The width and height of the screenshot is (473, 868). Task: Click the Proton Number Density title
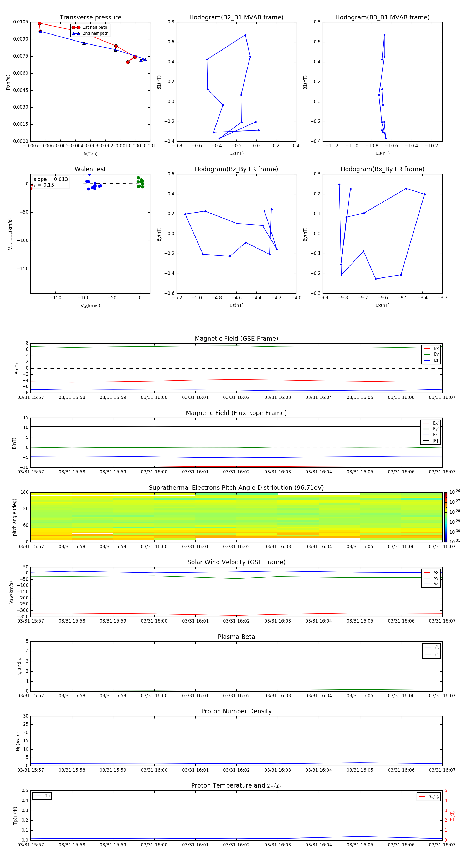click(x=236, y=711)
